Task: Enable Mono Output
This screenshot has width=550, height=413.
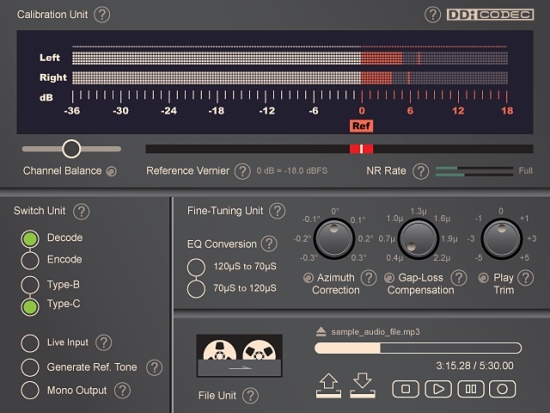Action: click(30, 390)
